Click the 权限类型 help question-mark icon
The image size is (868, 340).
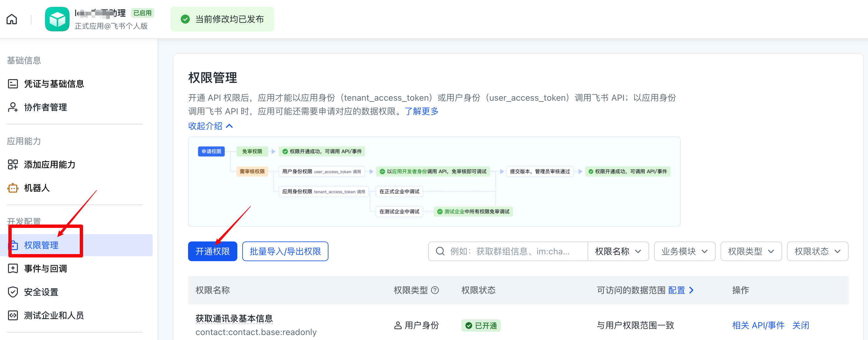click(435, 290)
